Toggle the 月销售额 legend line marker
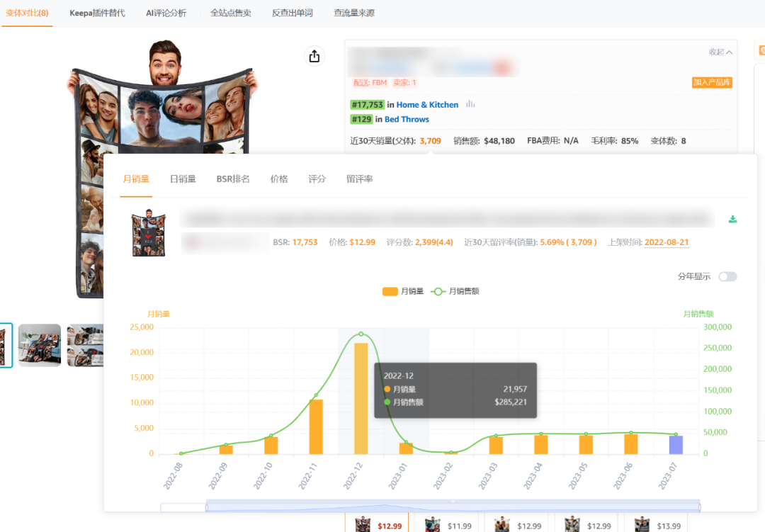This screenshot has height=532, width=765. [438, 291]
